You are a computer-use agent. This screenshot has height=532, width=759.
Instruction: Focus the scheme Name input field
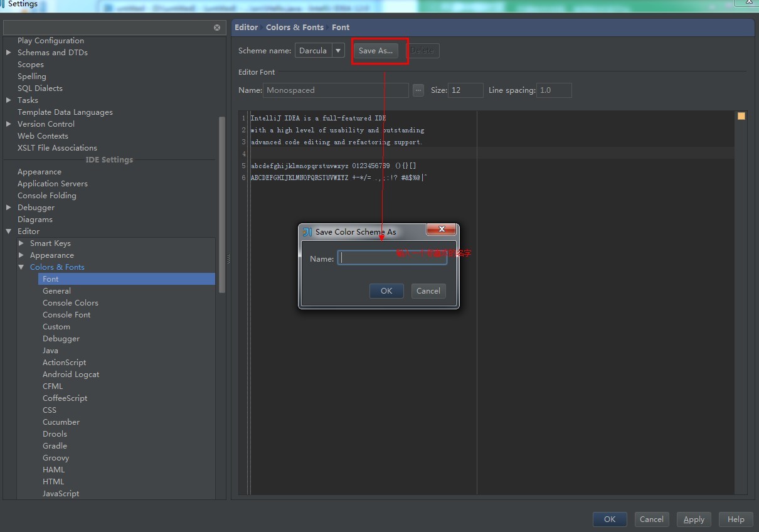392,258
